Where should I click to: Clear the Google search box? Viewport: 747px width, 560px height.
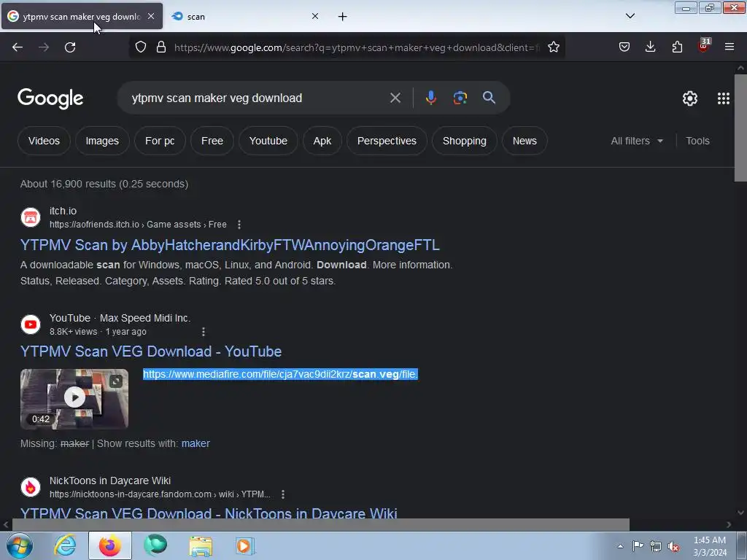point(395,98)
